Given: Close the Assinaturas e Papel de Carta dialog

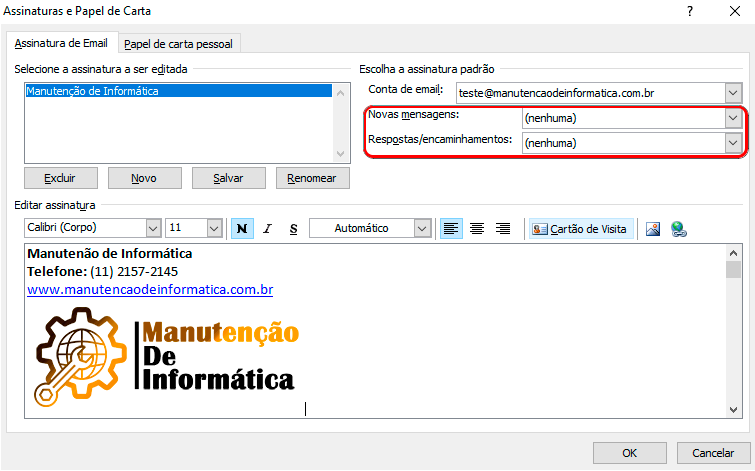Looking at the screenshot, I should [x=734, y=11].
